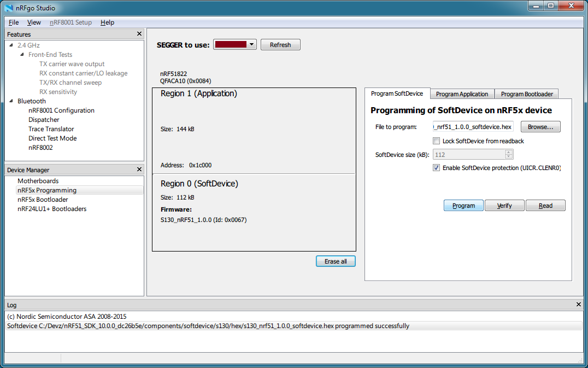Click the Program button

pos(463,206)
